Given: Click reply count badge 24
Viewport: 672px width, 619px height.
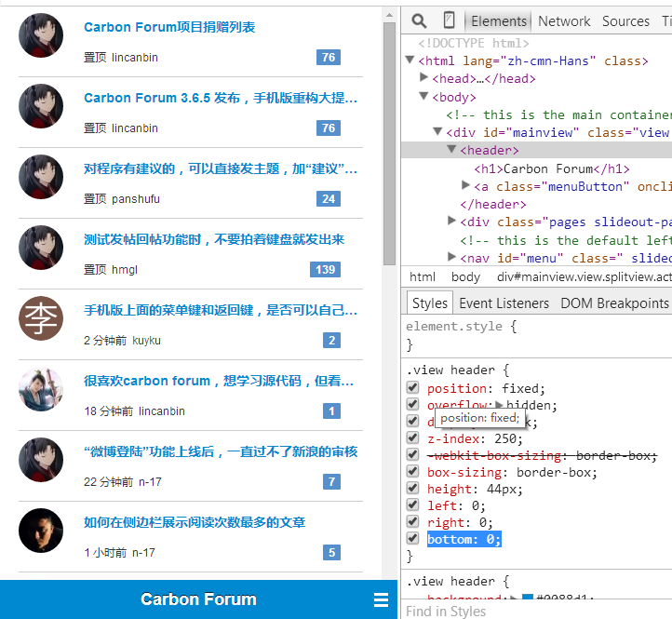Looking at the screenshot, I should click(x=329, y=199).
